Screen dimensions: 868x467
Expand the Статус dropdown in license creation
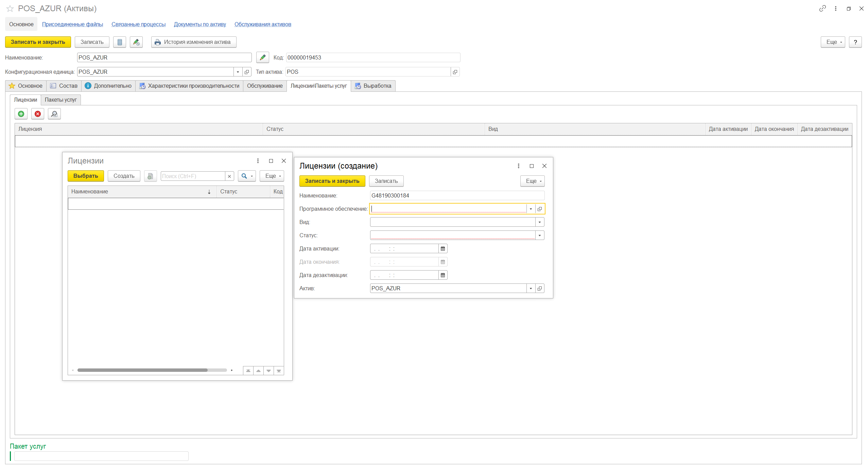coord(539,236)
